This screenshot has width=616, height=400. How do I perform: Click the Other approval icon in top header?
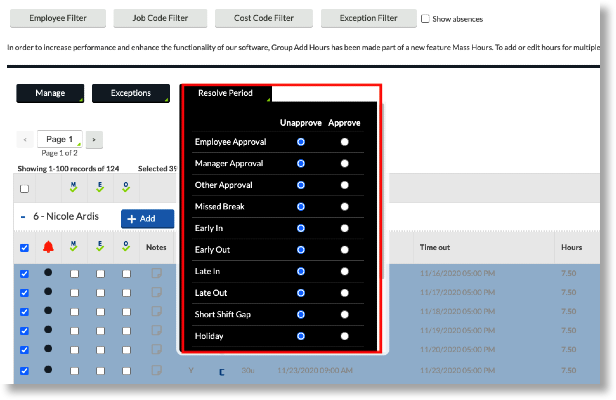[126, 186]
